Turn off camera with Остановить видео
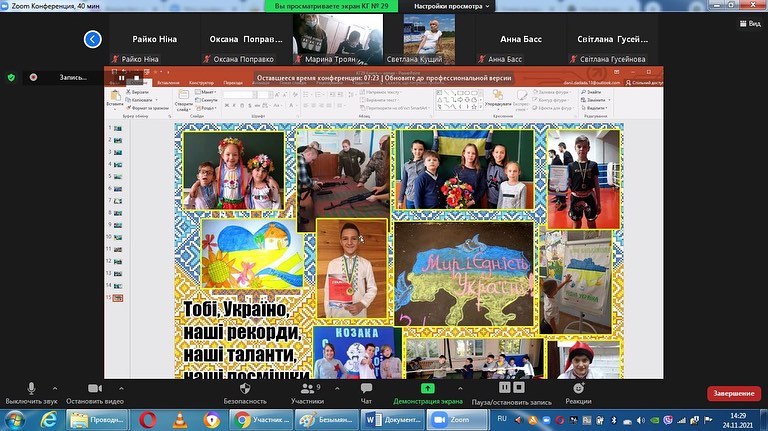 tap(95, 394)
